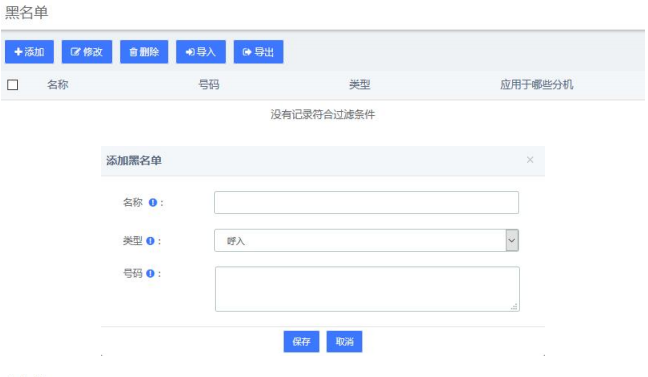Click the 删除 (delete) button
The width and height of the screenshot is (648, 377).
pyautogui.click(x=144, y=52)
